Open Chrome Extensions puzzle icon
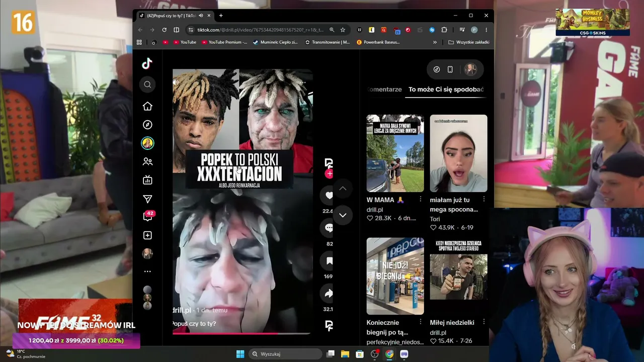The image size is (644, 362). 444,30
